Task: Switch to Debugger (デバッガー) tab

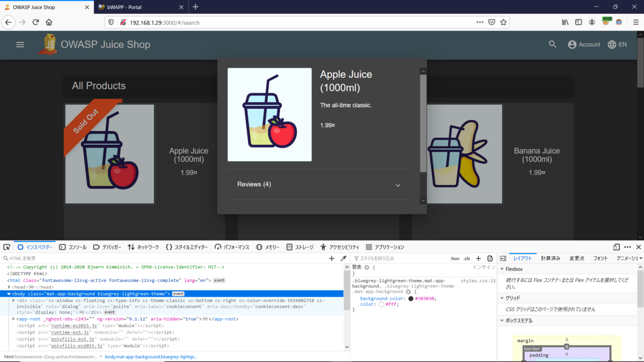Action: coord(107,247)
